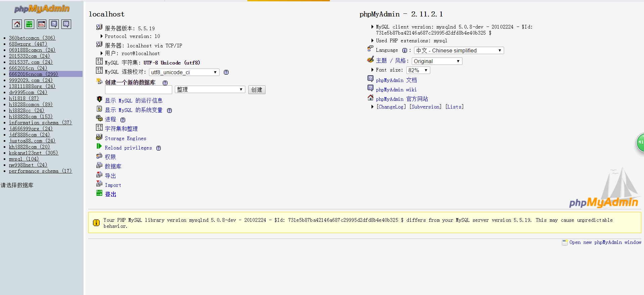644x295 pixels.
Task: Click the green Exit icon in sidebar
Action: [x=30, y=24]
